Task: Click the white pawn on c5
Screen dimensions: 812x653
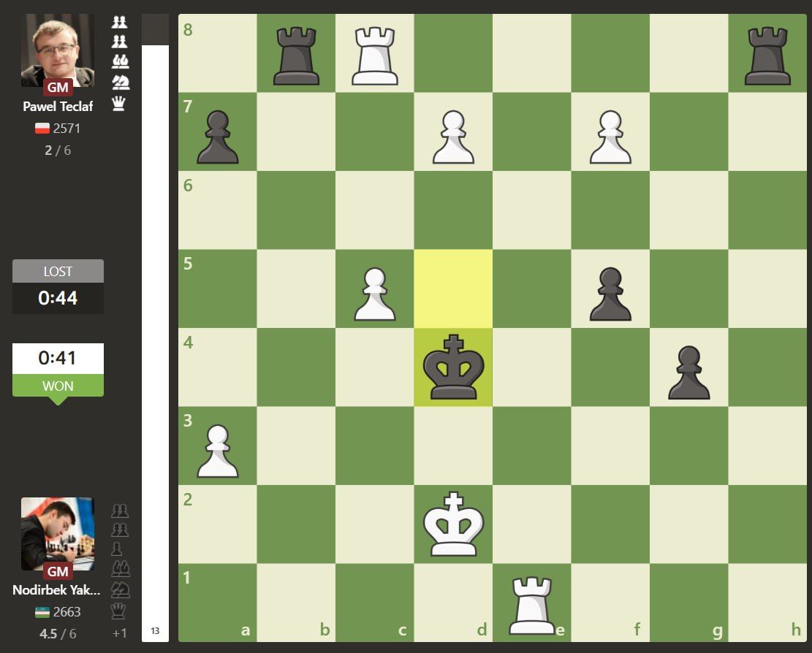Action: click(375, 294)
